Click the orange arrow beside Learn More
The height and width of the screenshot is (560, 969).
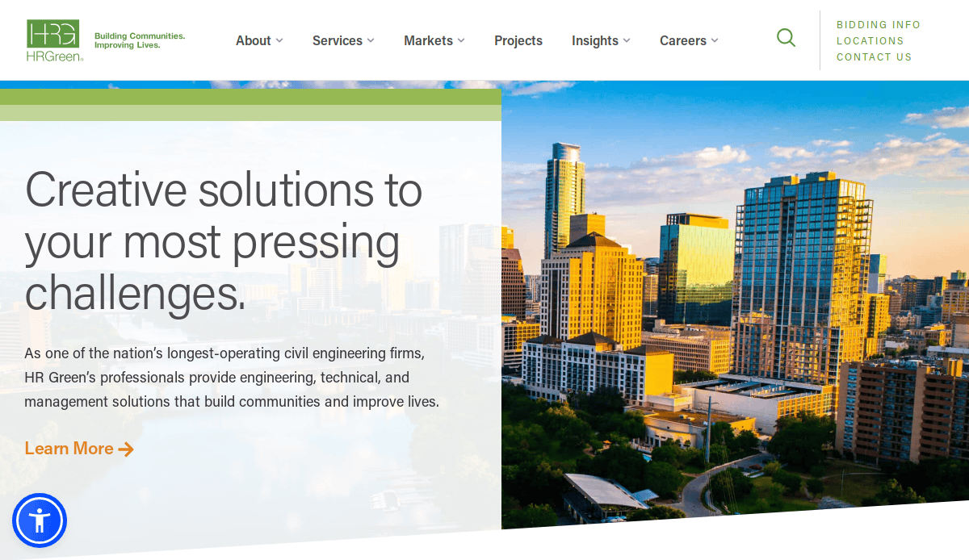(126, 449)
